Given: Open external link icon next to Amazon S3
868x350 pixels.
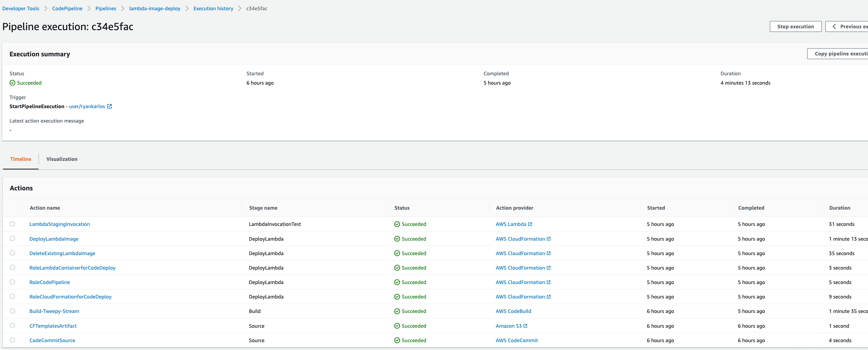Looking at the screenshot, I should (x=525, y=326).
